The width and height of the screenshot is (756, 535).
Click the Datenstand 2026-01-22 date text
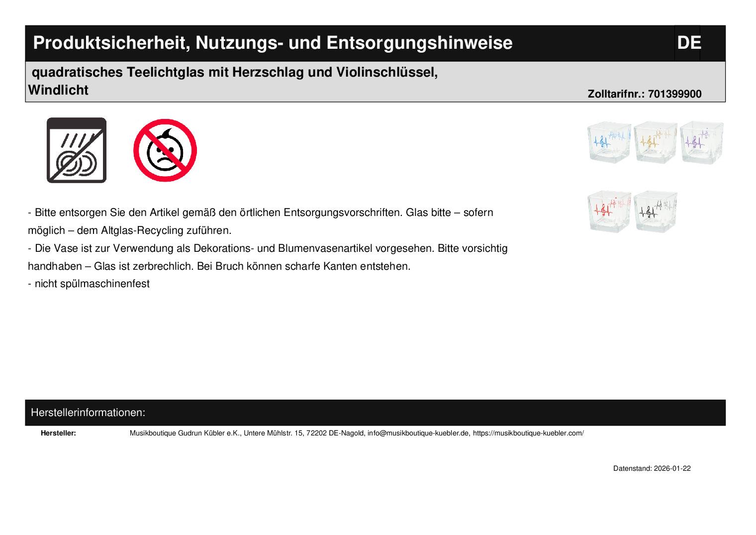pos(652,469)
